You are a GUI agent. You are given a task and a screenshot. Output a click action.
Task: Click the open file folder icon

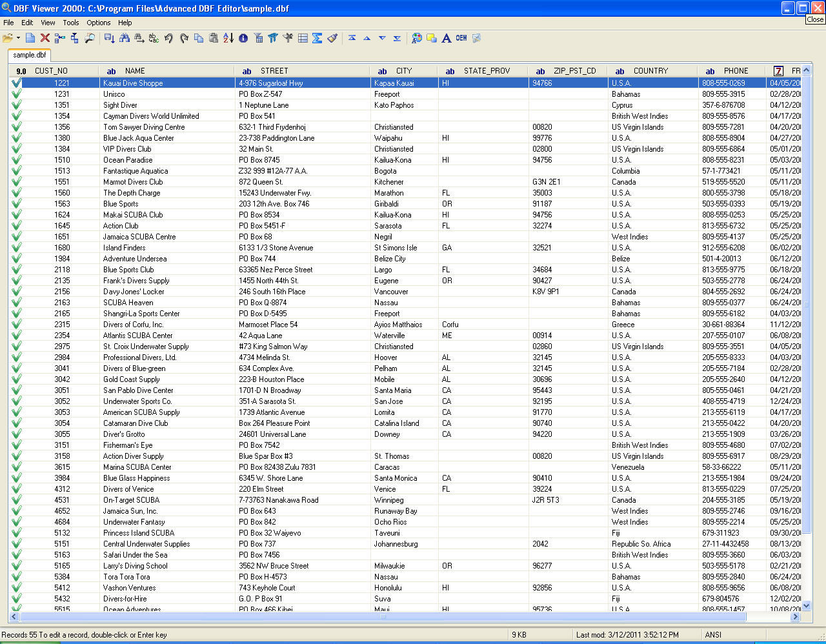point(8,38)
